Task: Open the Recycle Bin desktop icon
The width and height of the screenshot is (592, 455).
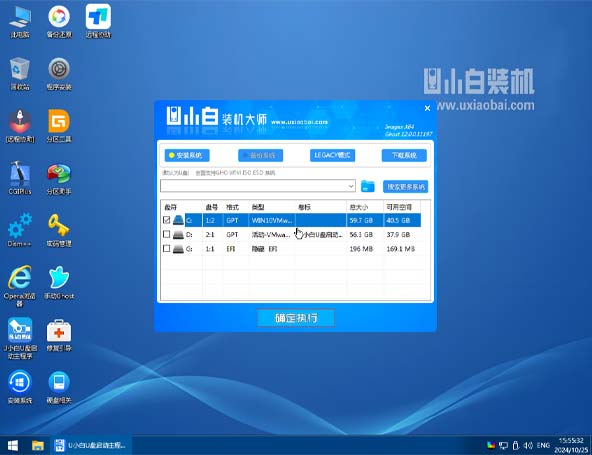Action: tap(20, 74)
